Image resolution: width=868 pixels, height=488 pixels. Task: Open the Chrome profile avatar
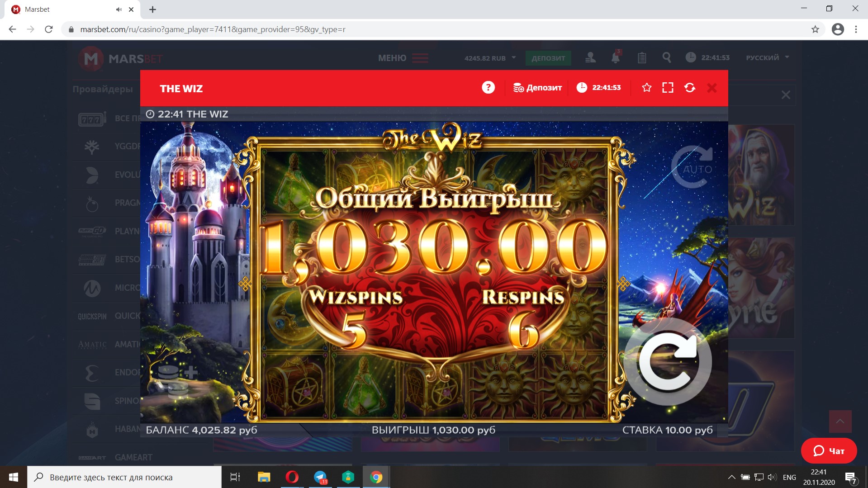pyautogui.click(x=838, y=29)
